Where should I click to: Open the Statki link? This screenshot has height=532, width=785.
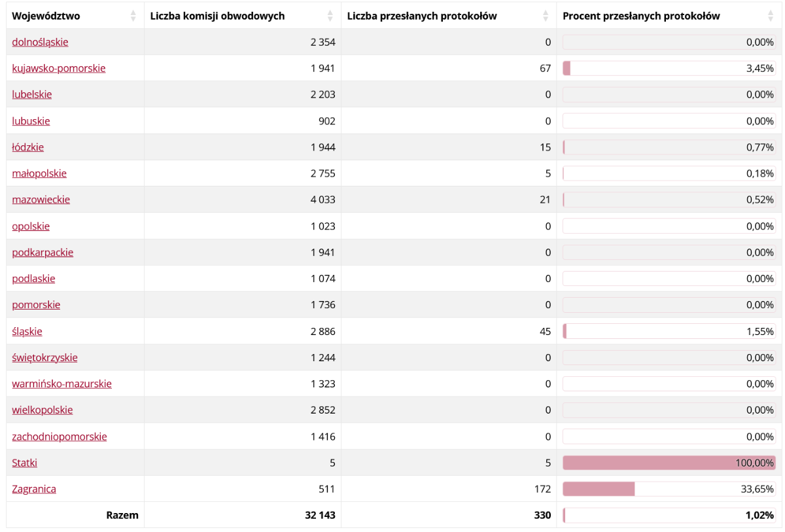[x=24, y=463]
